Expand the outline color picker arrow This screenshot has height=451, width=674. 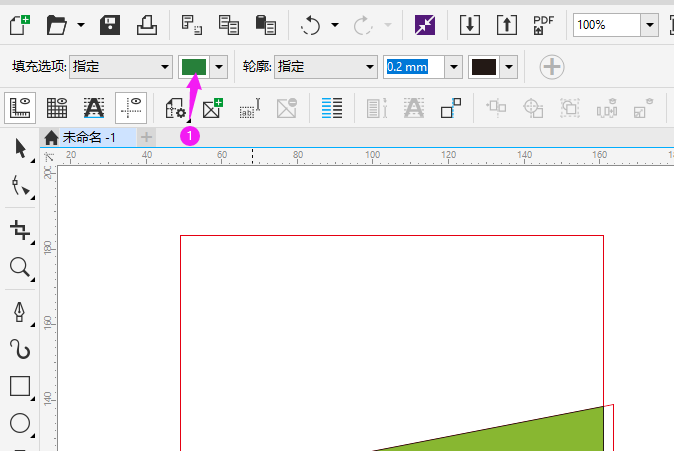509,67
